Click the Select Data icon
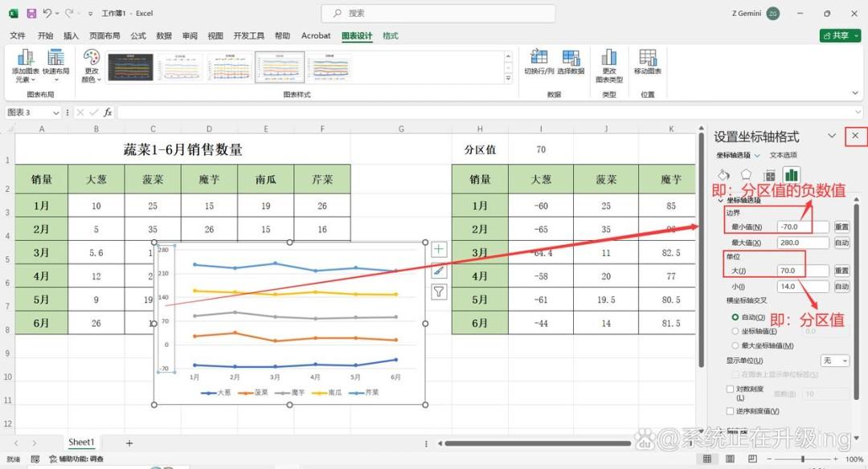The width and height of the screenshot is (868, 469). click(571, 57)
